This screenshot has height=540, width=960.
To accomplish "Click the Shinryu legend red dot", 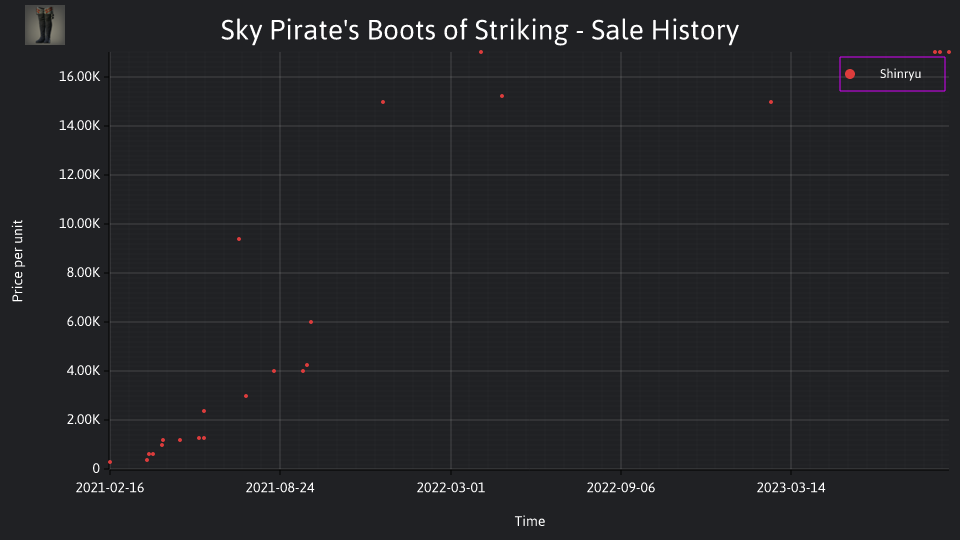I will [850, 74].
